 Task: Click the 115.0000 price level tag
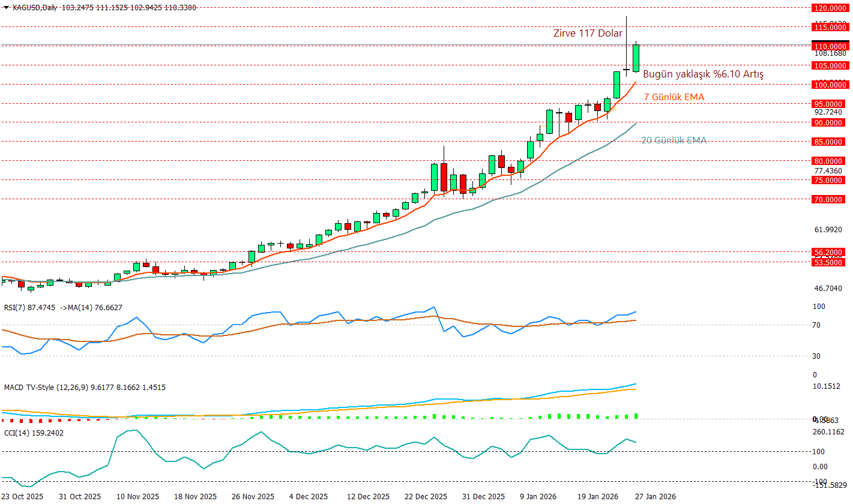point(829,27)
